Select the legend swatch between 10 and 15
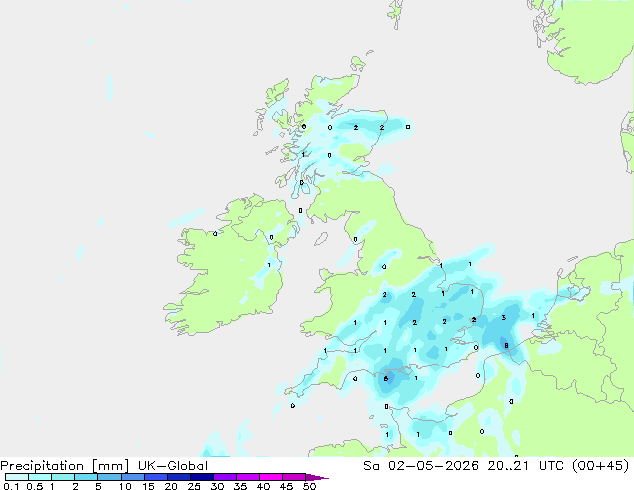The width and height of the screenshot is (634, 490). 133,477
